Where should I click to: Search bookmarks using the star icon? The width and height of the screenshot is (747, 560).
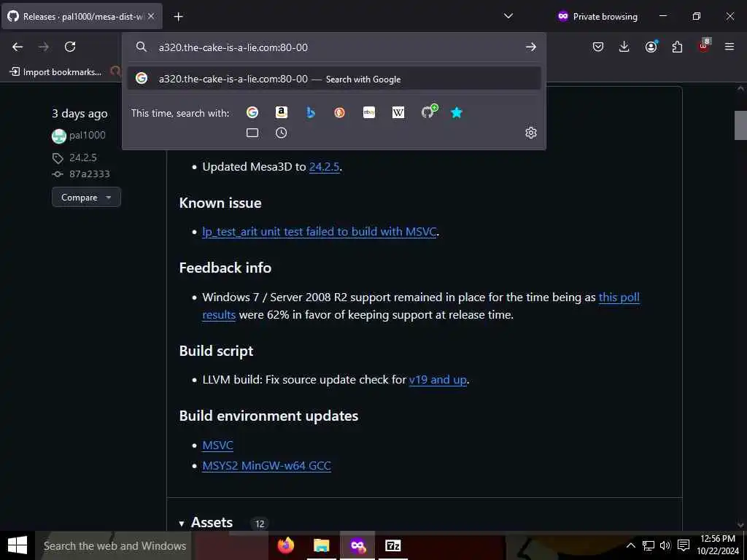click(x=457, y=112)
